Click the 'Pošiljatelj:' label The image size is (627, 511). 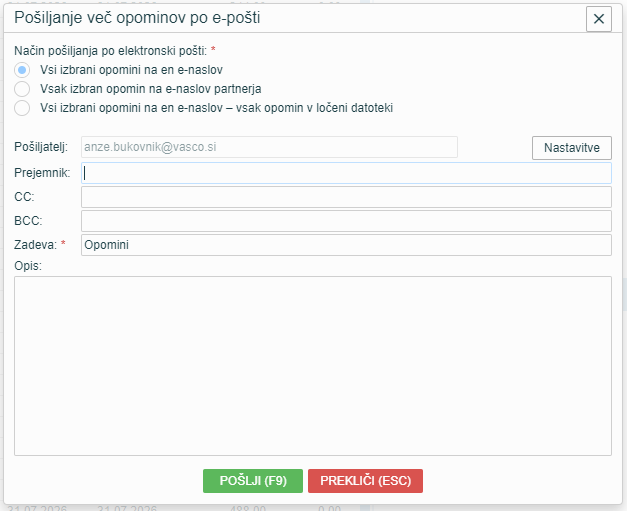click(41, 147)
